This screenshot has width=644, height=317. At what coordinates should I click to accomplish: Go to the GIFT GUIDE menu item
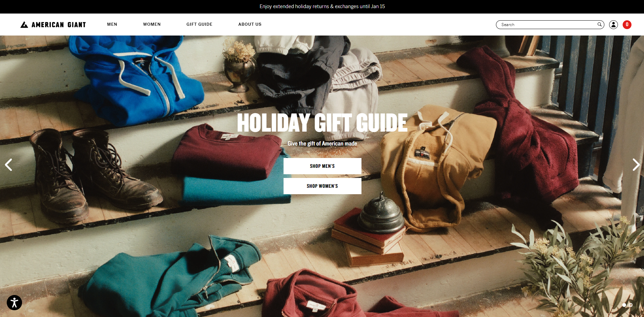tap(199, 24)
